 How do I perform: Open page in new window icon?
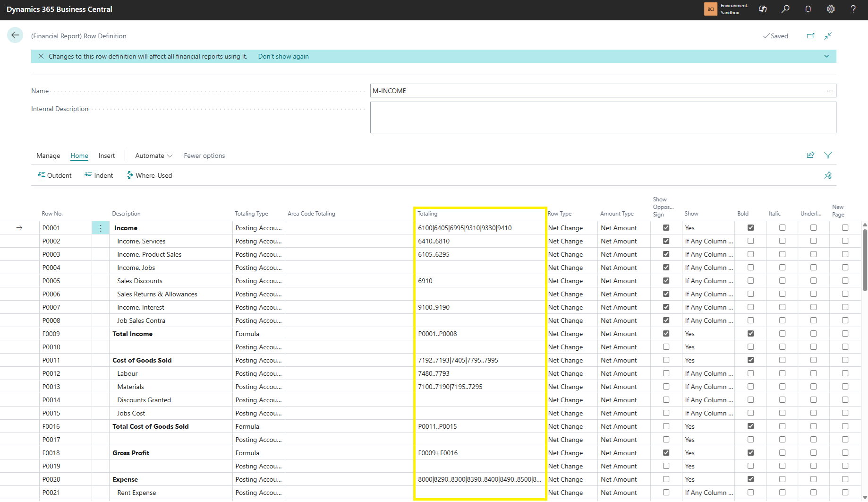(x=811, y=36)
